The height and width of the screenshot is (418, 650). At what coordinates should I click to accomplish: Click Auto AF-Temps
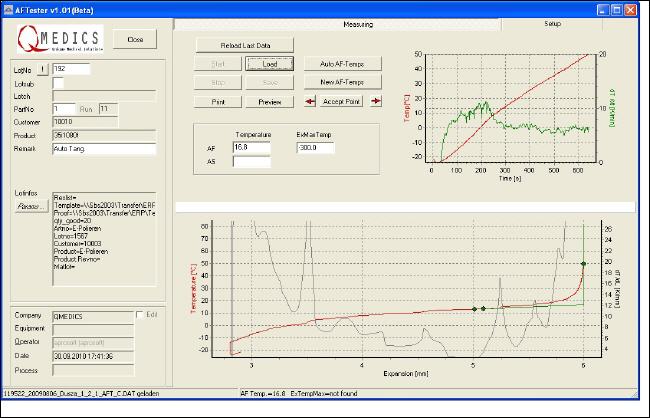coord(341,63)
